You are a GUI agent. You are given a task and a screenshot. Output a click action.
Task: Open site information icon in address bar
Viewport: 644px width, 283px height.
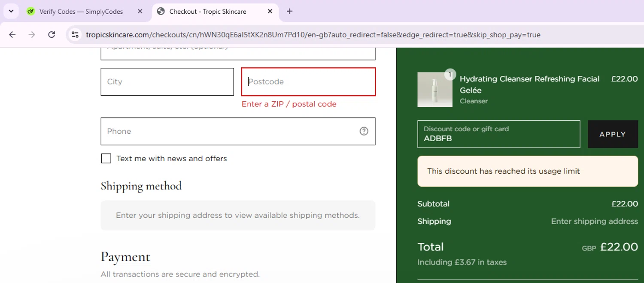75,35
